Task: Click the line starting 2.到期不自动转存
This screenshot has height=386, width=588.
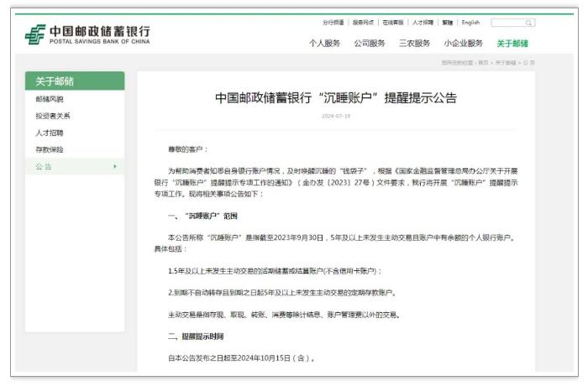Action: (282, 293)
